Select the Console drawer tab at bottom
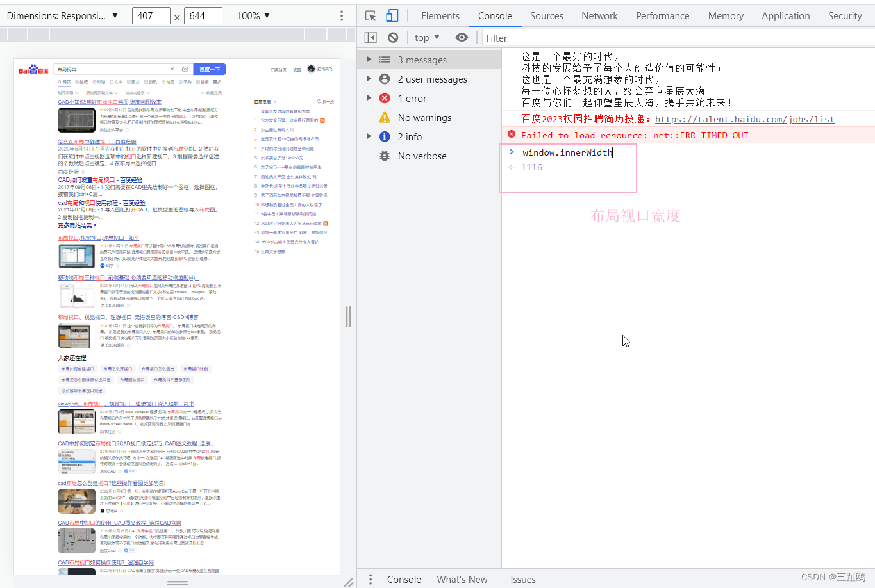 click(x=404, y=579)
